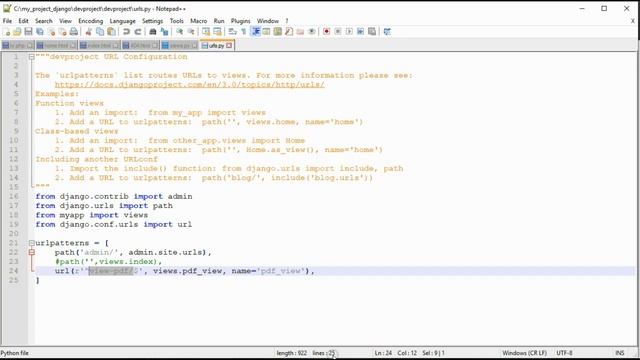Open Find with the binoculars icon
Screen dimensions: 640x360
pyautogui.click(x=153, y=32)
